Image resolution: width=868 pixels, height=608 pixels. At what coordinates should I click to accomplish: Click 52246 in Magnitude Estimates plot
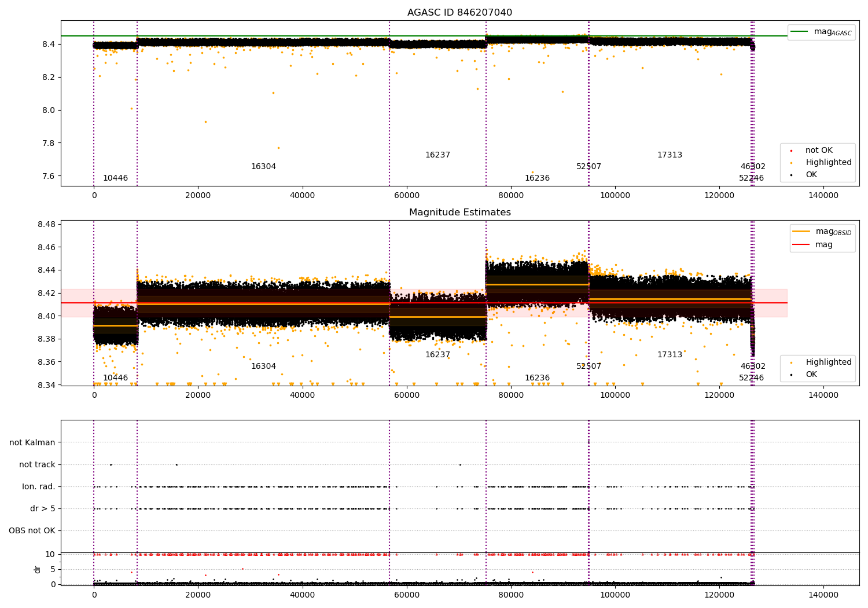[x=751, y=378]
